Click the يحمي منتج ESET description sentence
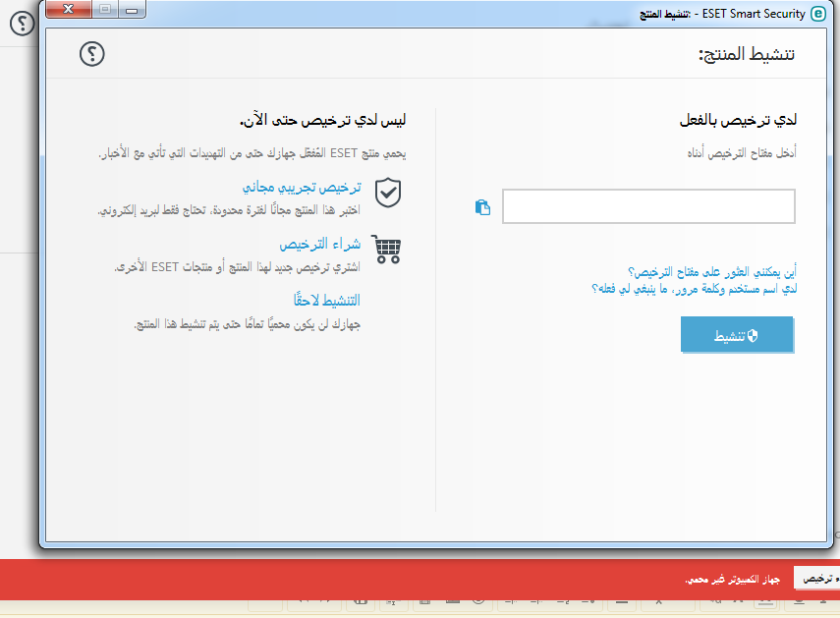The image size is (840, 618). 252,153
